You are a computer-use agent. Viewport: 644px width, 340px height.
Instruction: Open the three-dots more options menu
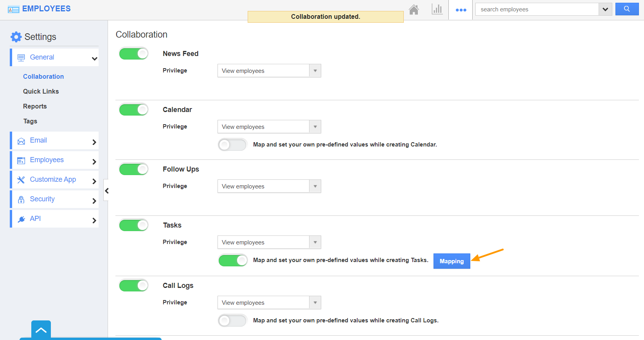(461, 10)
